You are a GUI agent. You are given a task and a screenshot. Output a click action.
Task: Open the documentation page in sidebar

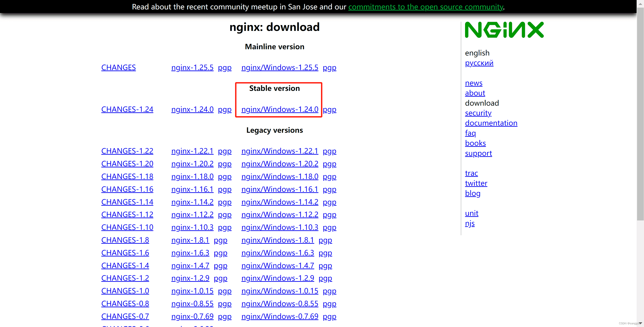(491, 123)
